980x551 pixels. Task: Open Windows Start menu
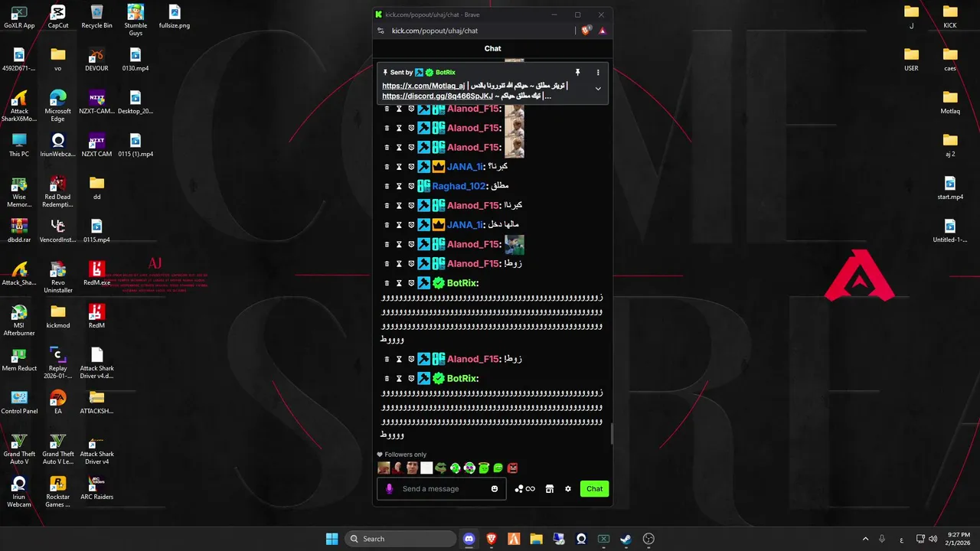point(332,539)
